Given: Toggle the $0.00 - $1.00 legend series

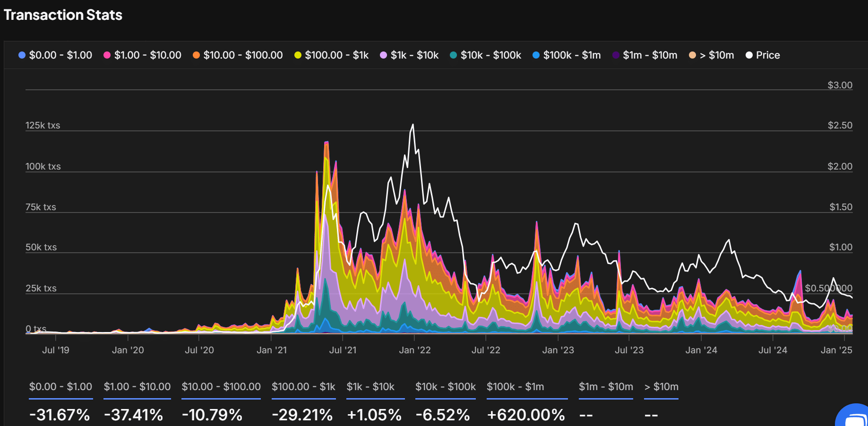Looking at the screenshot, I should (x=55, y=55).
